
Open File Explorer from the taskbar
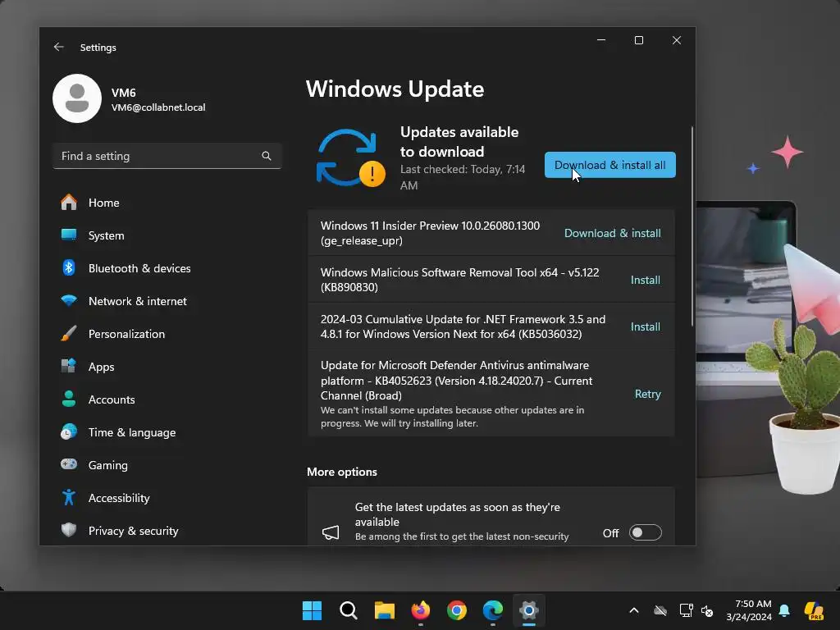(x=384, y=610)
